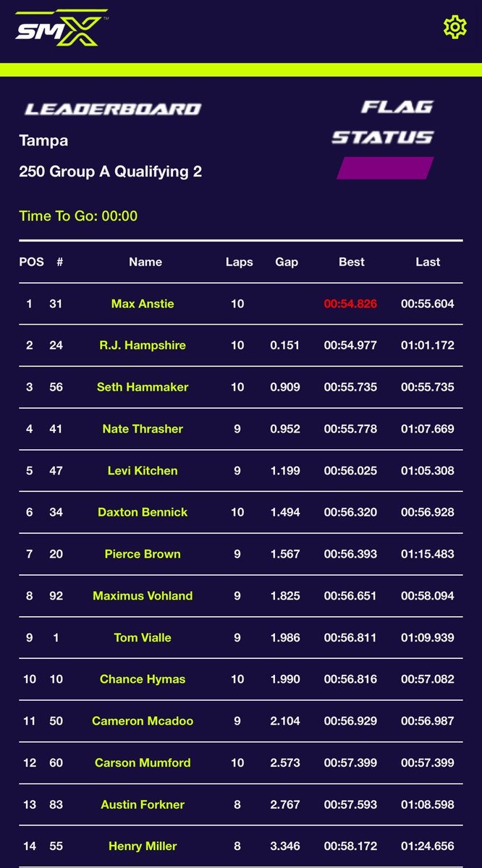Select Chance Hymas from the list

pos(143,679)
